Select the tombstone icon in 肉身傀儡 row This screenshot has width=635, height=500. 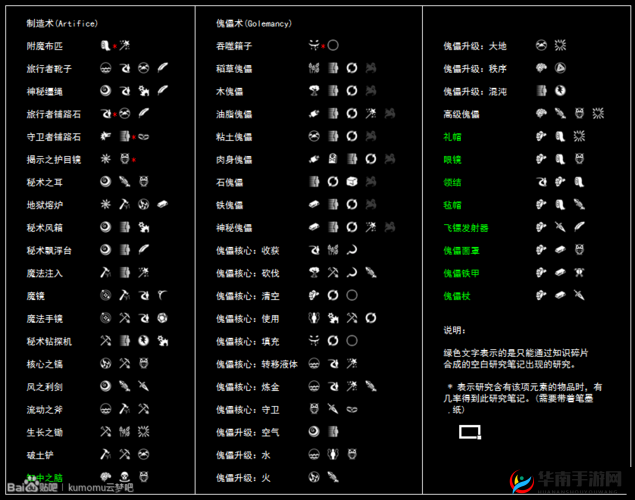333,159
